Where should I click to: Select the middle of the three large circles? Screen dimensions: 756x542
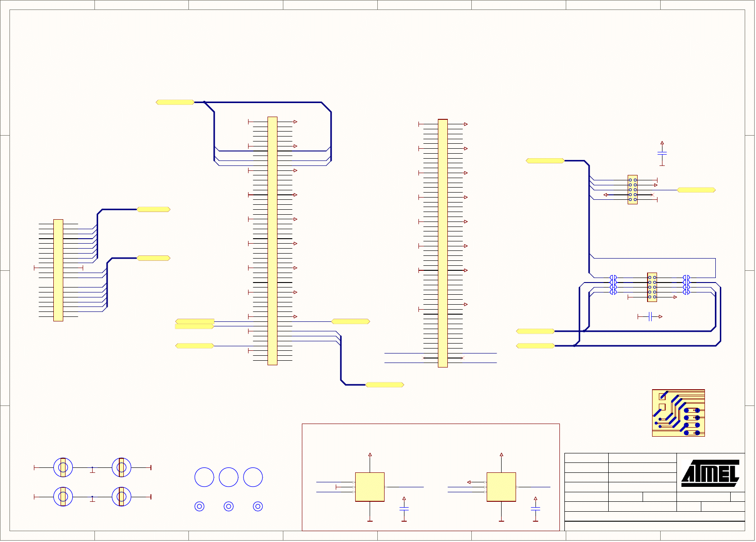(228, 477)
